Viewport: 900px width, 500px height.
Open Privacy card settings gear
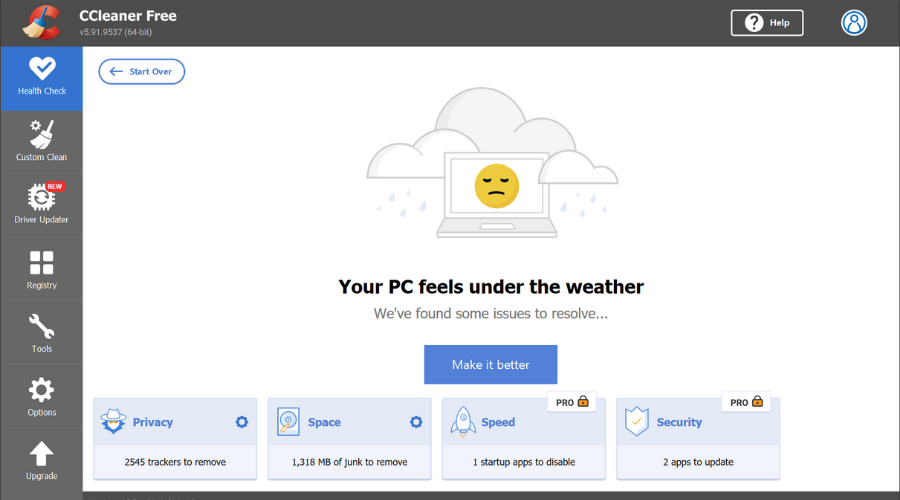point(242,422)
